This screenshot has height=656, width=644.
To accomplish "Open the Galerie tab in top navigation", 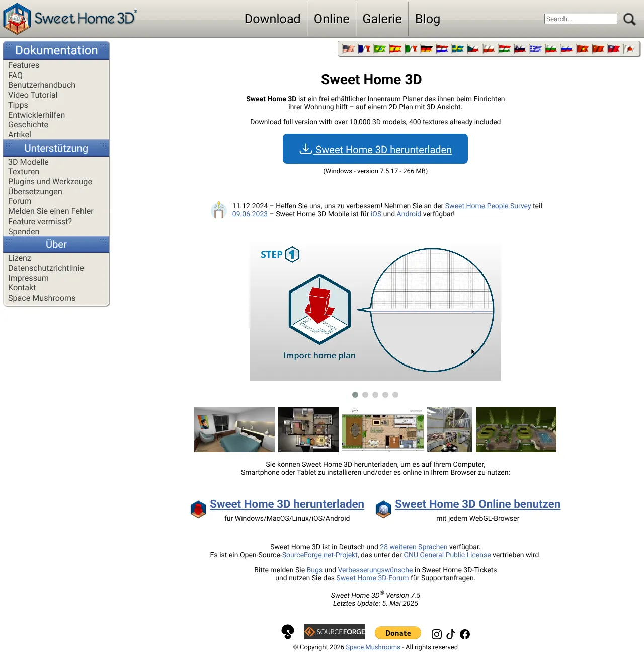I will pyautogui.click(x=382, y=19).
